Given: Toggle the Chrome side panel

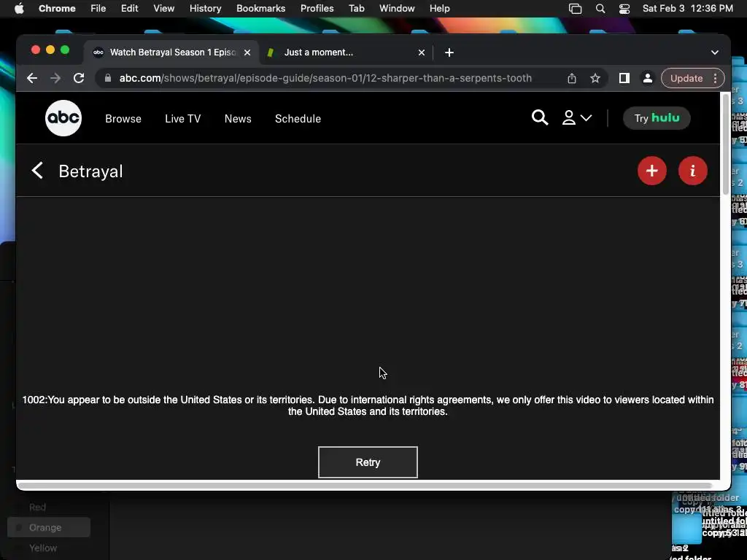Looking at the screenshot, I should click(x=624, y=78).
